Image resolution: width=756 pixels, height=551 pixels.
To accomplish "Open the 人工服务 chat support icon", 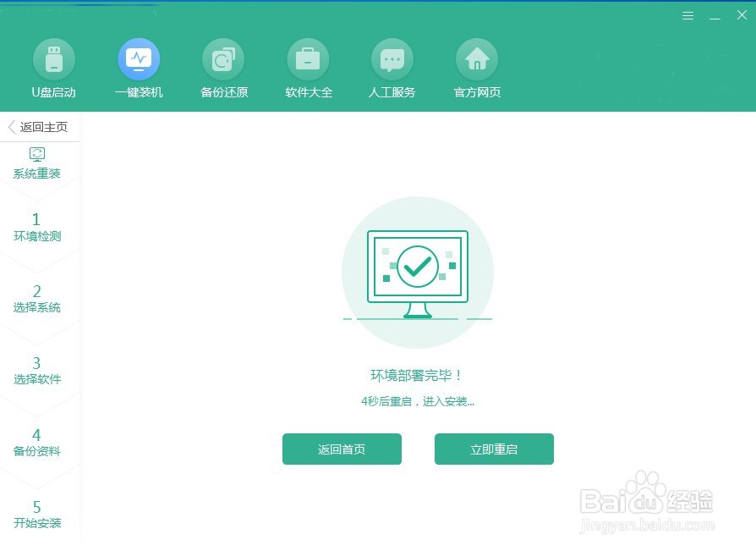I will coord(392,59).
